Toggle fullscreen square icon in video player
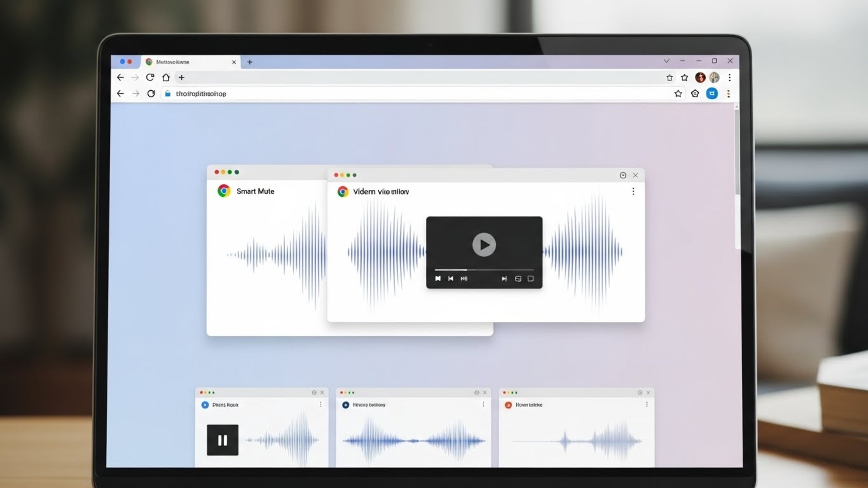This screenshot has height=488, width=868. click(x=531, y=278)
